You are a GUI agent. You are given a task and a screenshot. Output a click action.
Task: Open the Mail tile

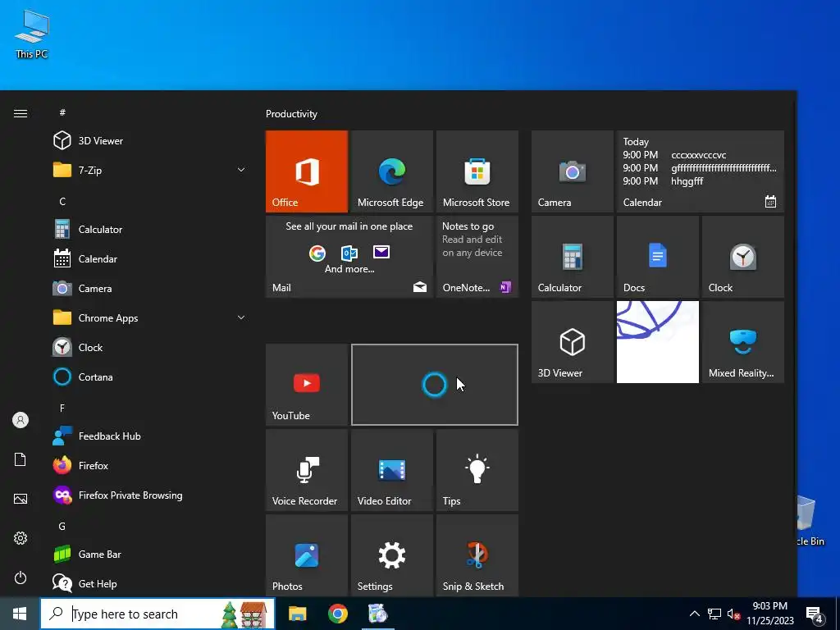pyautogui.click(x=349, y=257)
